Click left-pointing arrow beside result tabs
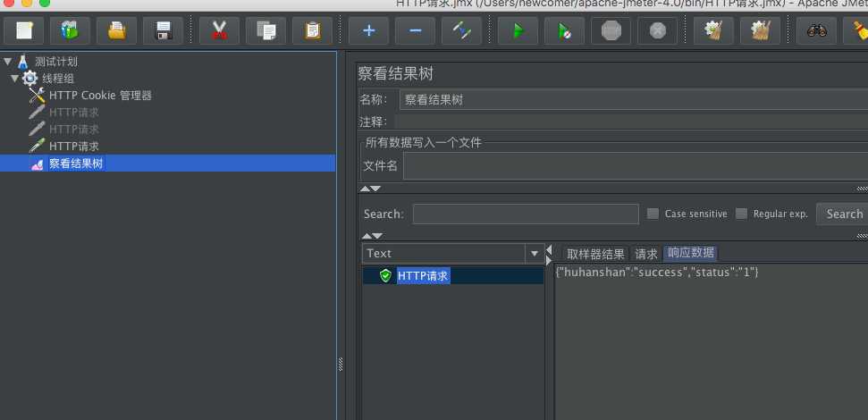The image size is (868, 420). 549,249
